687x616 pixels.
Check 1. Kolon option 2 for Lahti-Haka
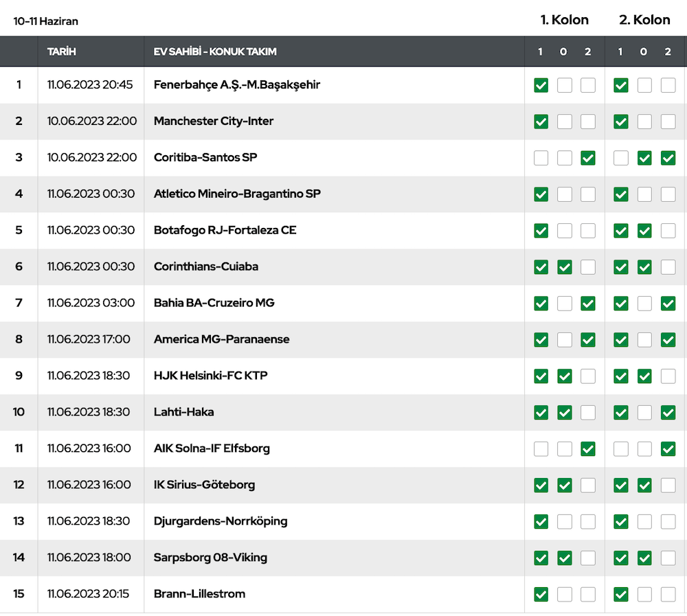pyautogui.click(x=588, y=412)
